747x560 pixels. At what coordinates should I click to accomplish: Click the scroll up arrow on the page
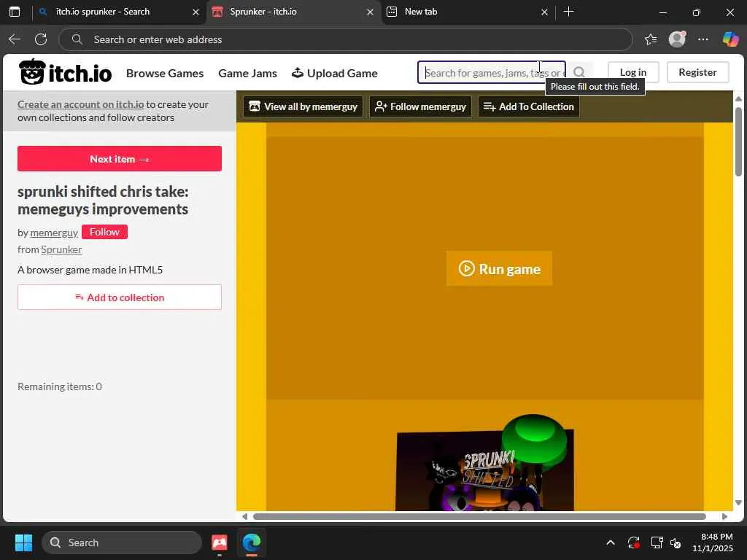[738, 98]
